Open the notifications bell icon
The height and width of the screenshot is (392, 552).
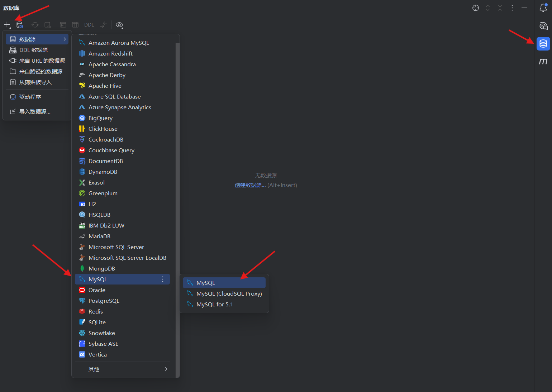(543, 8)
